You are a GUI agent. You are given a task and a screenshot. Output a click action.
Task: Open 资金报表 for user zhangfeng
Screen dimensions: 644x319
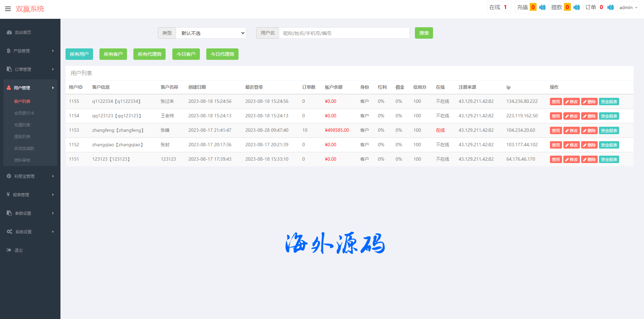click(609, 131)
